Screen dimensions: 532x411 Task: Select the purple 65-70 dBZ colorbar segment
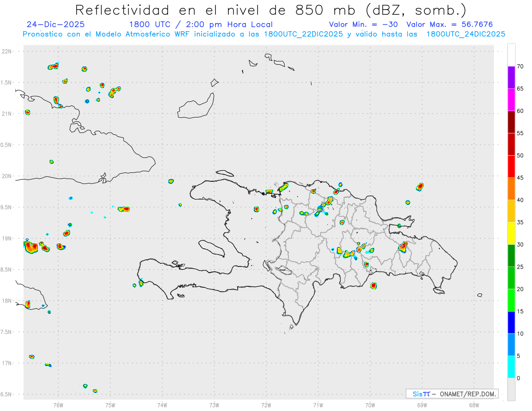click(x=511, y=78)
